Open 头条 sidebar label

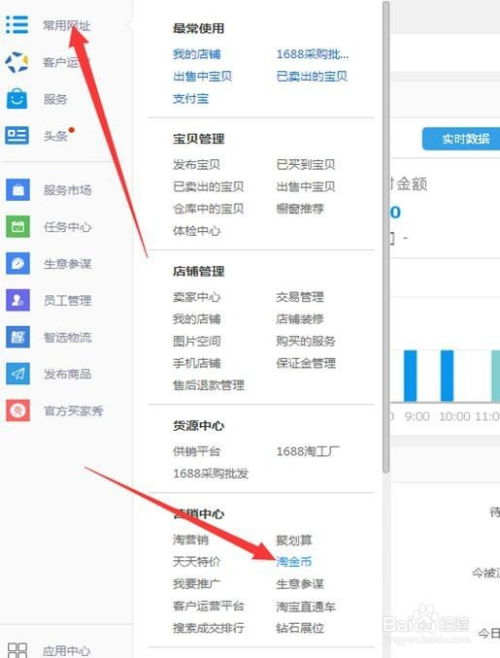[55, 136]
